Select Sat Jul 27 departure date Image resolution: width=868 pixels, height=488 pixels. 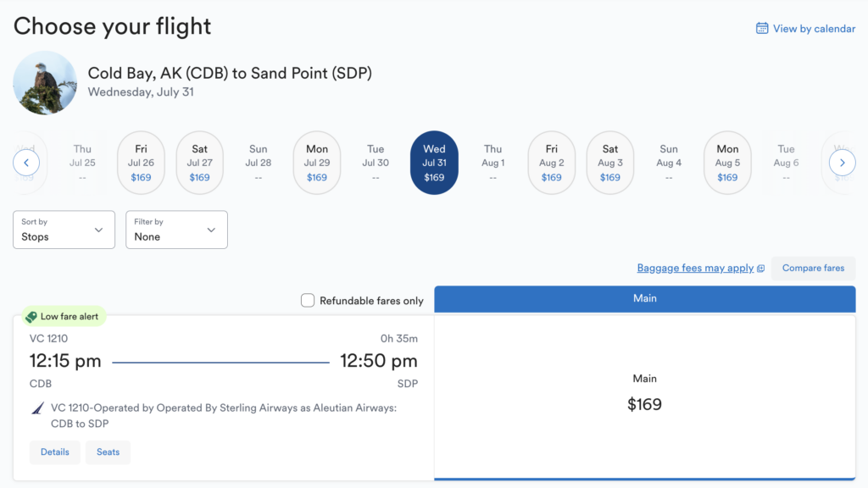[200, 162]
